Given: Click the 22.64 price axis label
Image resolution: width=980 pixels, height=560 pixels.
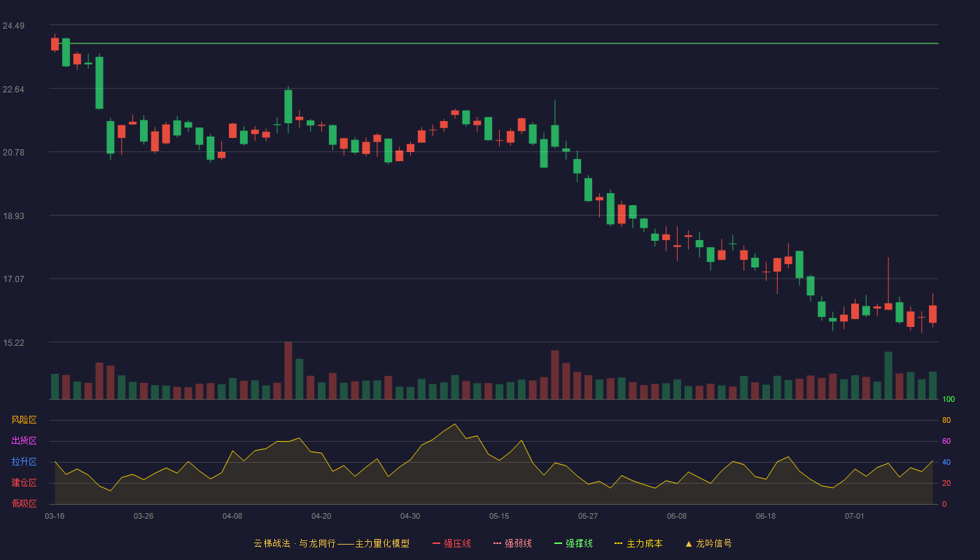Looking at the screenshot, I should pyautogui.click(x=13, y=90).
